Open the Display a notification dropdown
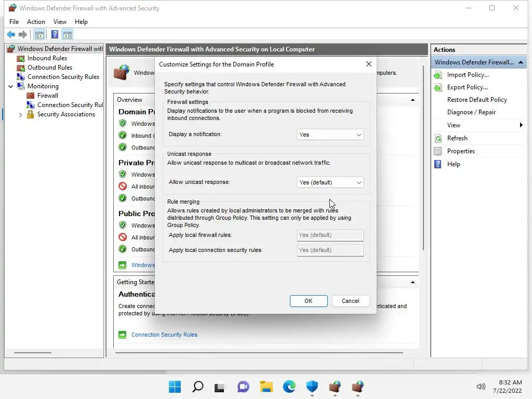Screen dimensions: 532x399 [330, 135]
